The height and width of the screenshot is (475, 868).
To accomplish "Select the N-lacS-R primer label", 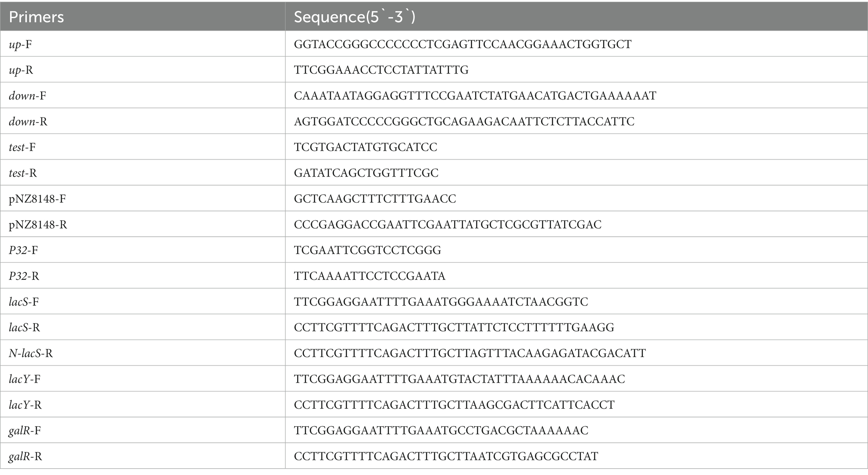I will pos(31,353).
